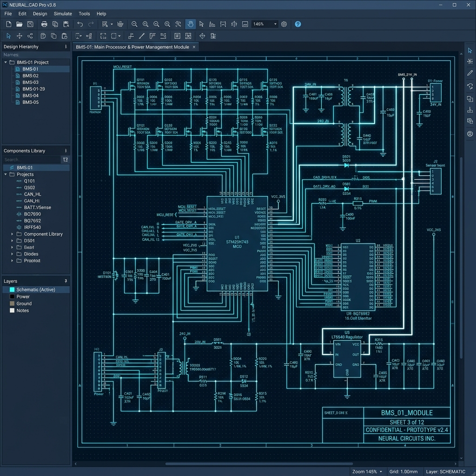Screen dimensions: 476x476
Task: Open the Simulate menu
Action: tap(63, 13)
